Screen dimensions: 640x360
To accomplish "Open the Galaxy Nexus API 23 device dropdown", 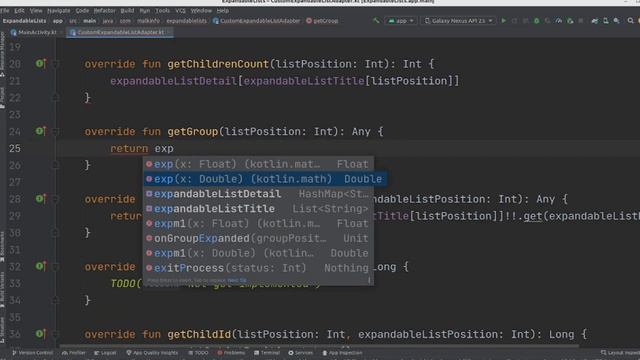I will pos(458,20).
